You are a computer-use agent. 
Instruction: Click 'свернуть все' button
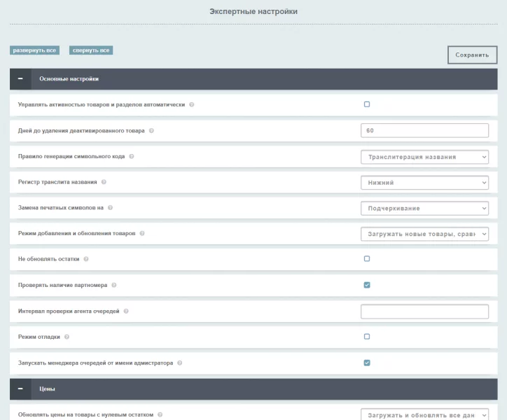[91, 50]
